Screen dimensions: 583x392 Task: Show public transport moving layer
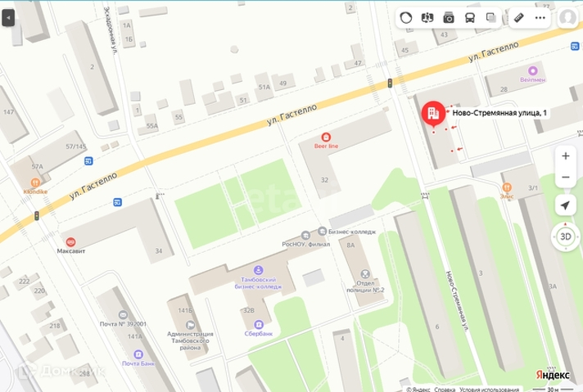[x=470, y=17]
